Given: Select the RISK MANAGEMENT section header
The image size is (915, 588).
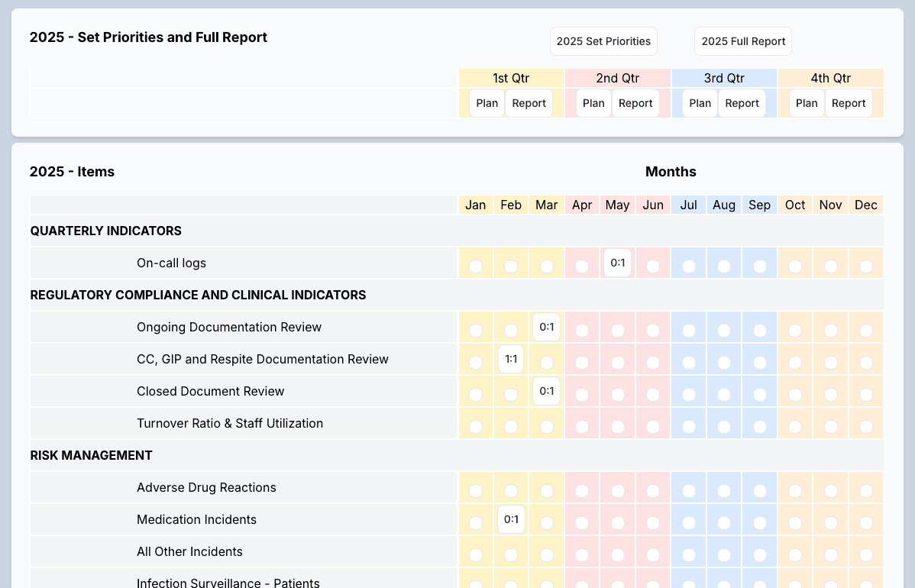Looking at the screenshot, I should coord(91,455).
